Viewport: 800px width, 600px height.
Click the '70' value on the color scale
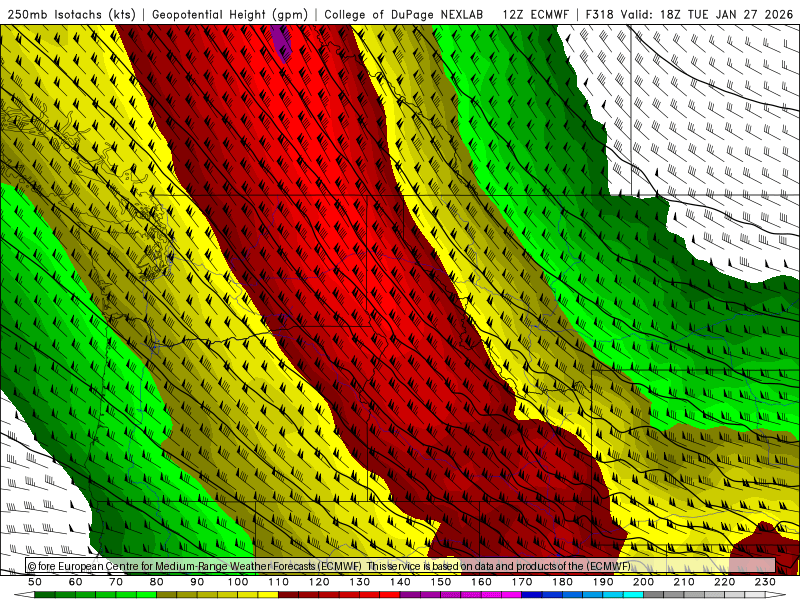[x=116, y=582]
